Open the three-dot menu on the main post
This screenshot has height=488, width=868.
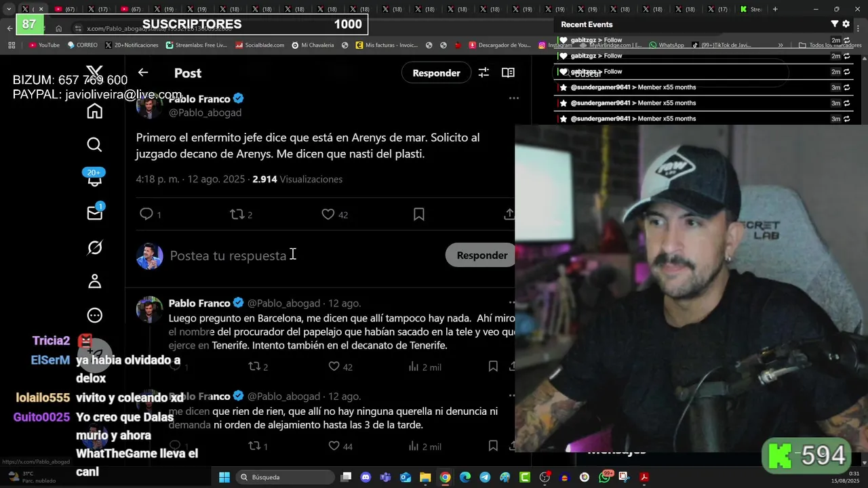coord(513,98)
